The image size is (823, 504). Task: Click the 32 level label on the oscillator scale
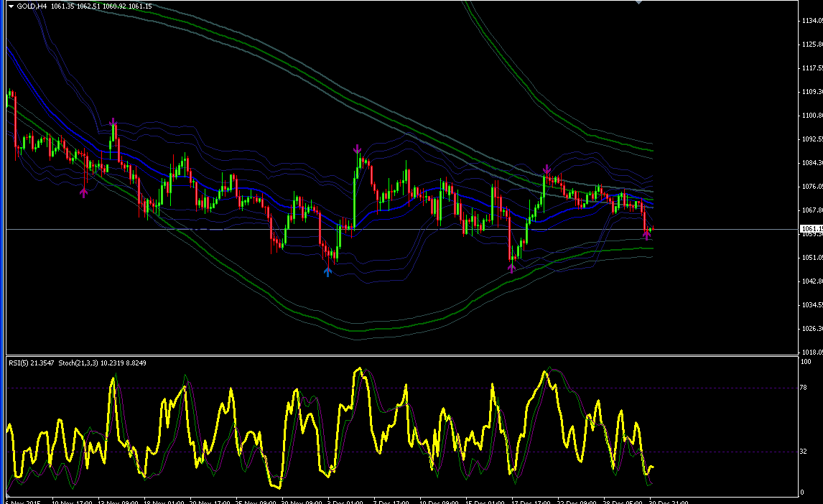coord(803,452)
